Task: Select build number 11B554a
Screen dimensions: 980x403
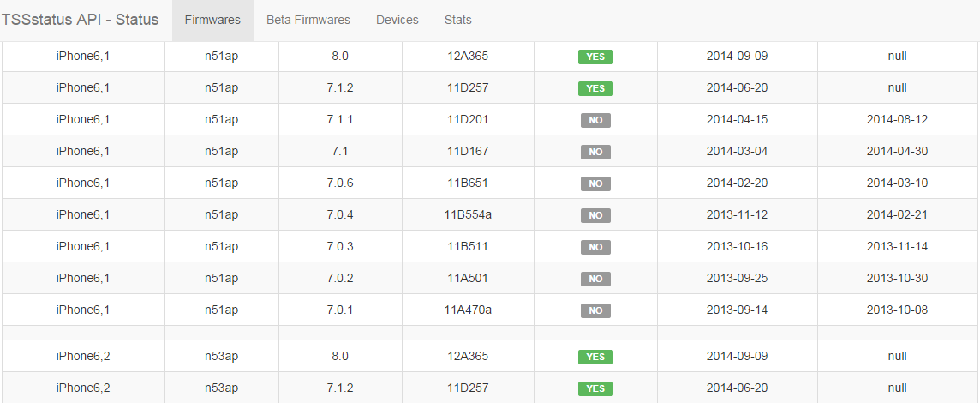Action: click(x=468, y=214)
